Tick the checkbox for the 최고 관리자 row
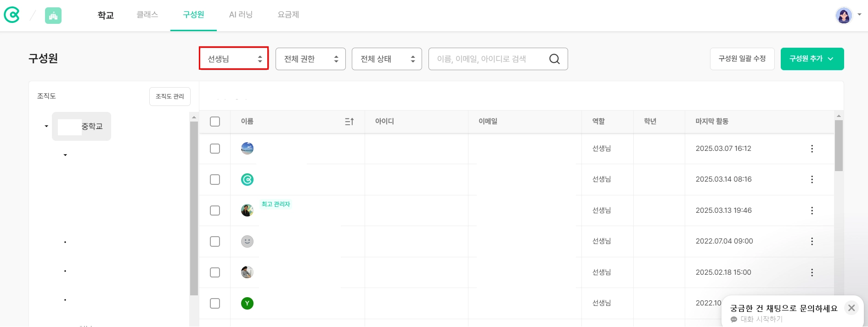This screenshot has width=868, height=327. pyautogui.click(x=215, y=211)
